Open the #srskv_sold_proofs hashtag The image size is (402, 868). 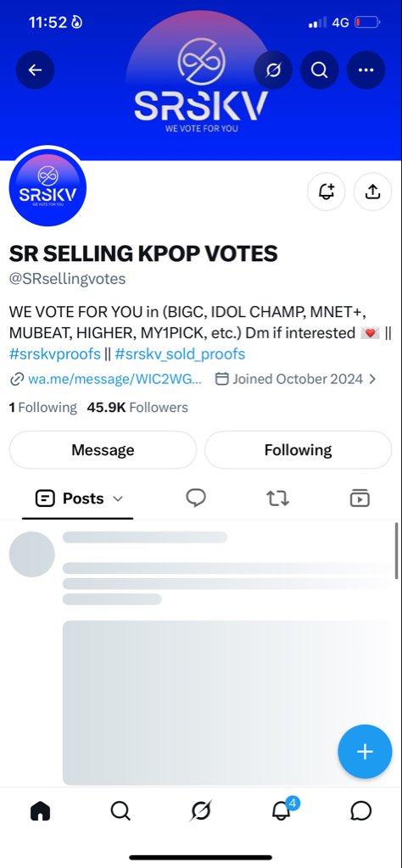point(180,353)
